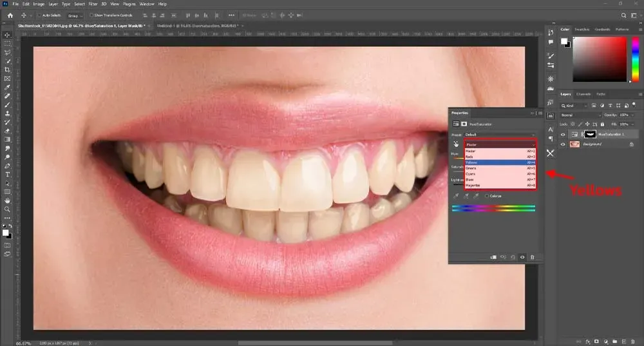This screenshot has height=346, width=644.
Task: Click the on-image adjustment hand tool in Properties
Action: [x=456, y=144]
